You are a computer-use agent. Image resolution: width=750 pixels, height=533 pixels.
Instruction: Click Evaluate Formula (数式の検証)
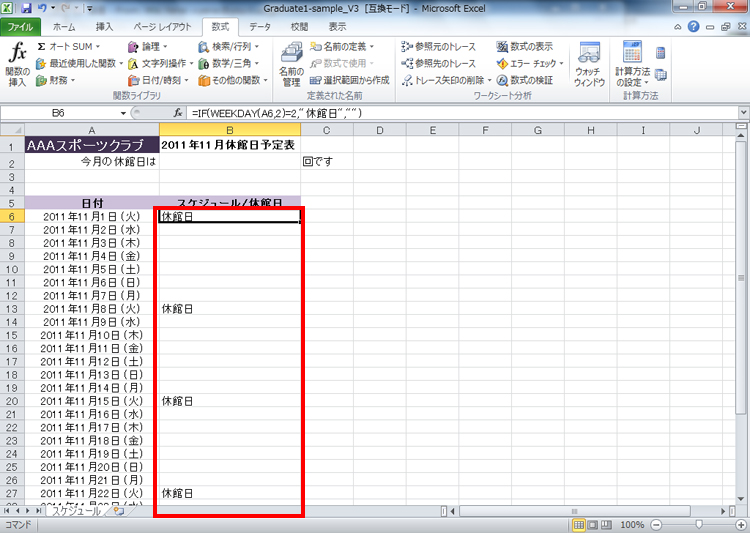(x=525, y=80)
